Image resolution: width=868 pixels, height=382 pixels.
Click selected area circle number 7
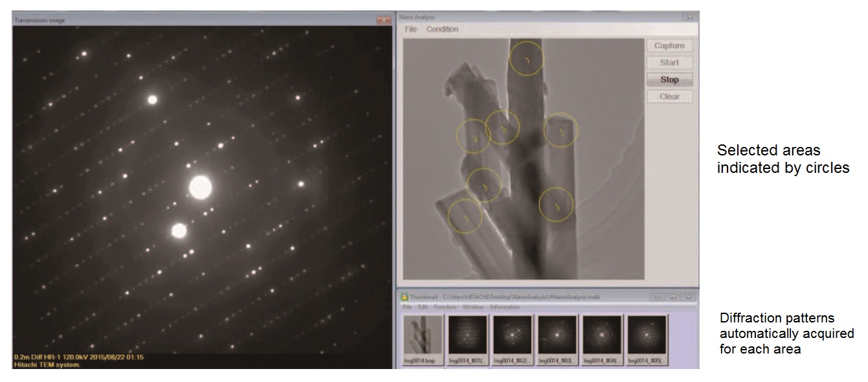[x=464, y=216]
